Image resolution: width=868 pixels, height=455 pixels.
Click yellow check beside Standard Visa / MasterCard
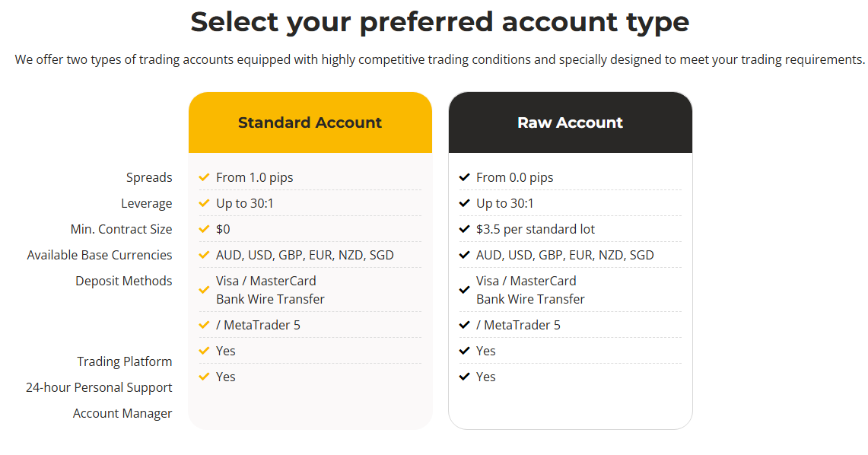tap(205, 289)
